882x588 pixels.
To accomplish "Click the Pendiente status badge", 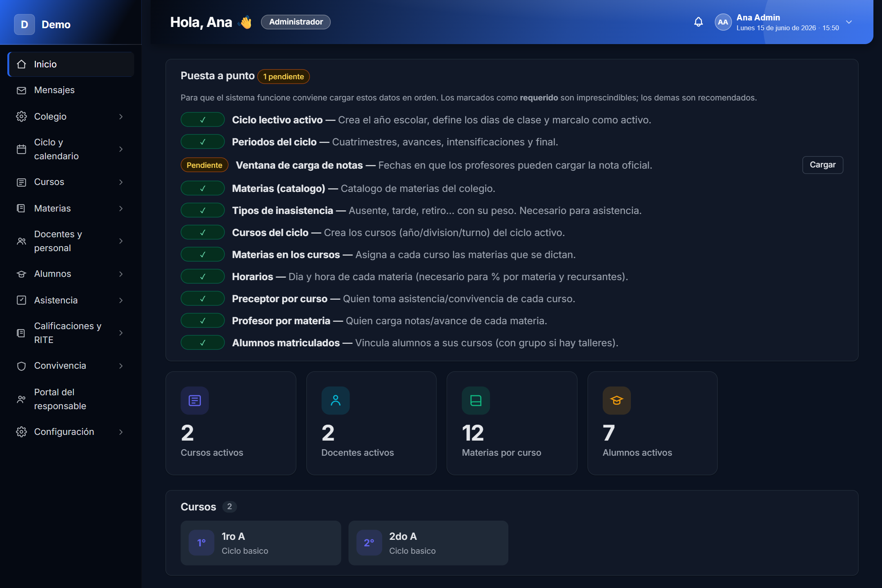I will [x=205, y=165].
